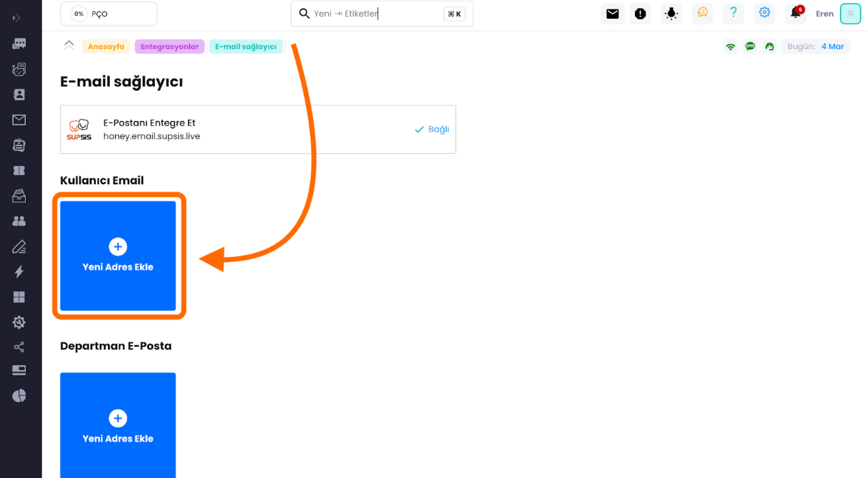Click the Departman E-Posta section heading
The image size is (868, 478).
[x=116, y=346]
